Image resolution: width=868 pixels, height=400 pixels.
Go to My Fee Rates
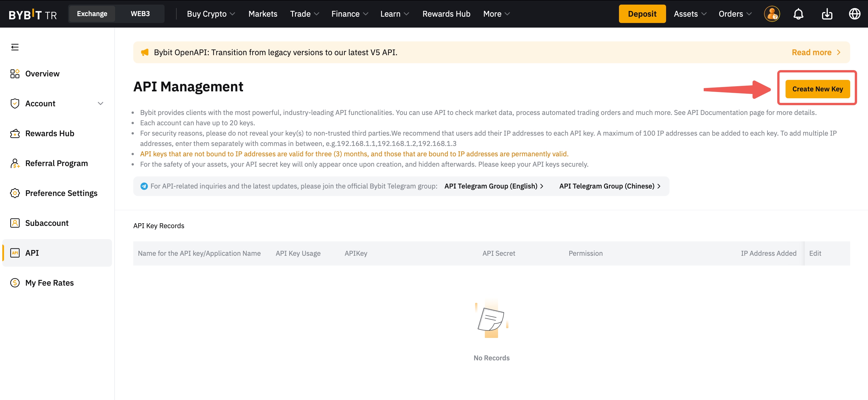[x=49, y=283]
